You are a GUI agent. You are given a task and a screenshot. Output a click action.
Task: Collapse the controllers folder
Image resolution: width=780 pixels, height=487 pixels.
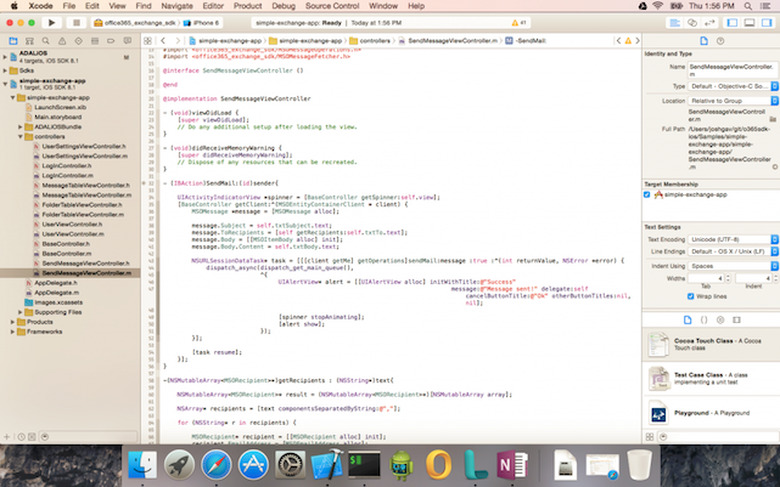(20, 136)
